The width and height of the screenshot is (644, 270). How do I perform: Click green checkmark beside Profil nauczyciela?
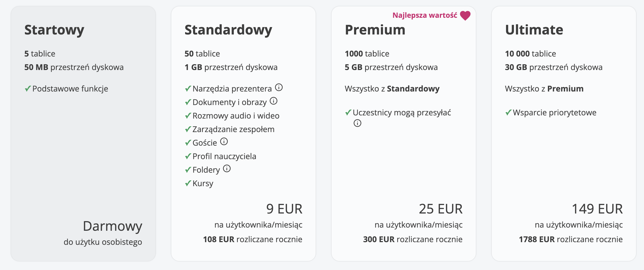pos(188,156)
